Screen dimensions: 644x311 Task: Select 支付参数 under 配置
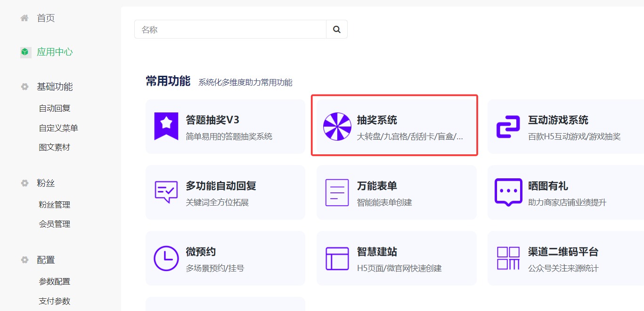tap(53, 301)
